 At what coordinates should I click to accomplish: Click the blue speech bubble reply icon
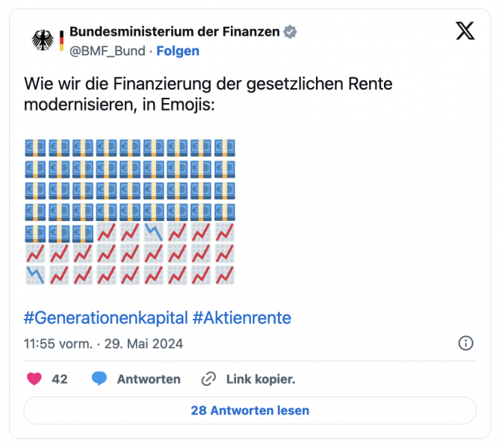pos(99,379)
